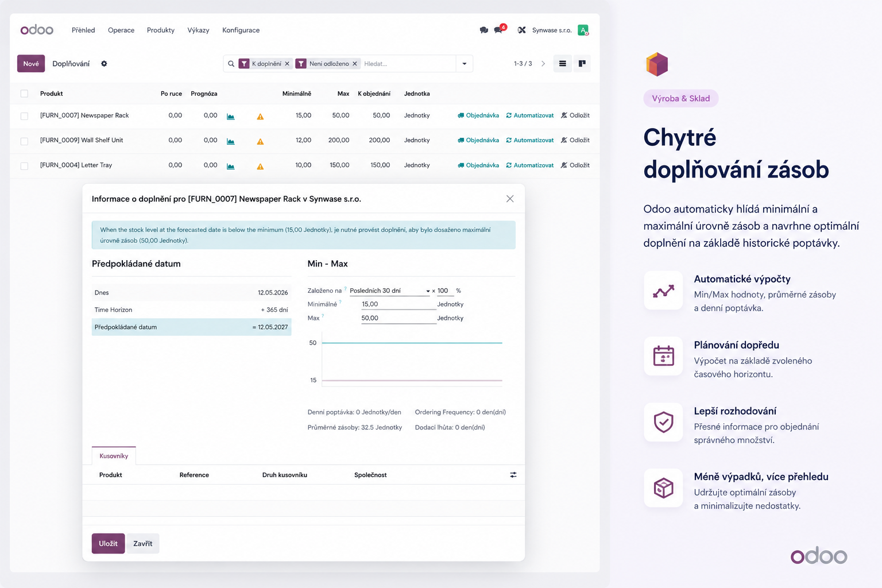Select the Kusovníky tab

pyautogui.click(x=114, y=456)
